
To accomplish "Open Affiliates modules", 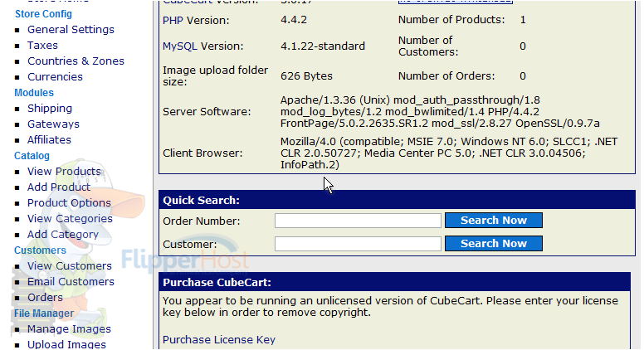I will click(49, 140).
